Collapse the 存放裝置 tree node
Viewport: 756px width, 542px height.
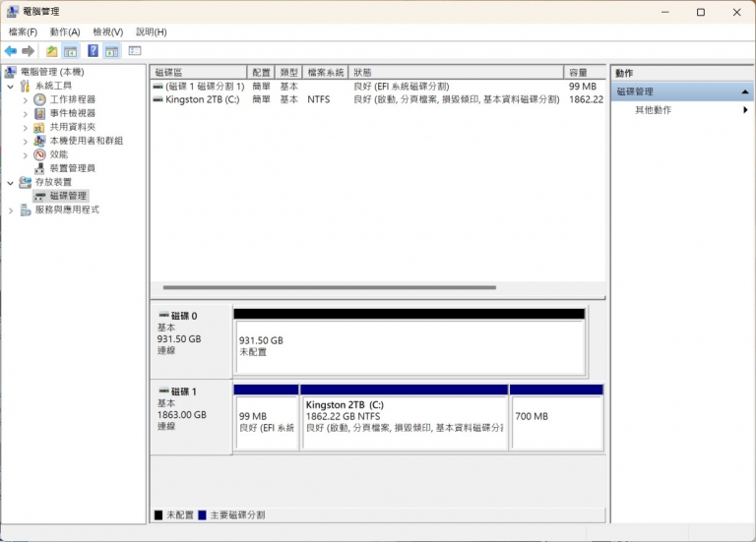pos(11,183)
